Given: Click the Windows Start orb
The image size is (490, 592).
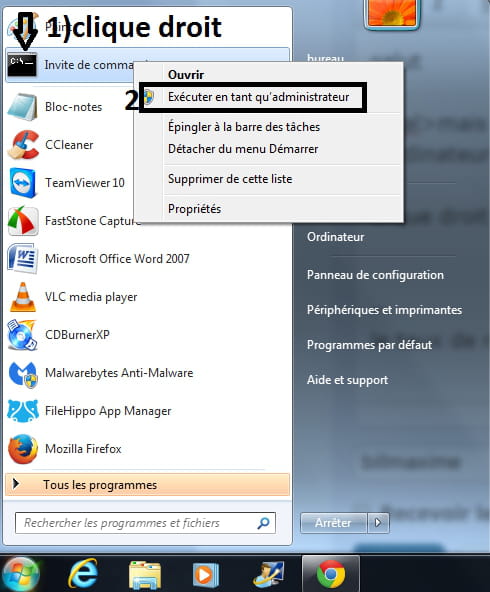Looking at the screenshot, I should point(21,574).
